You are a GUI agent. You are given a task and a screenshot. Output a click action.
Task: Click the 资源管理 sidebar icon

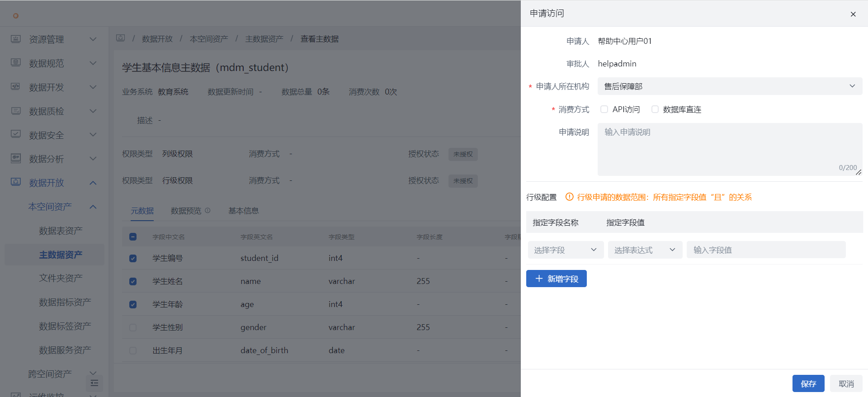(x=16, y=39)
